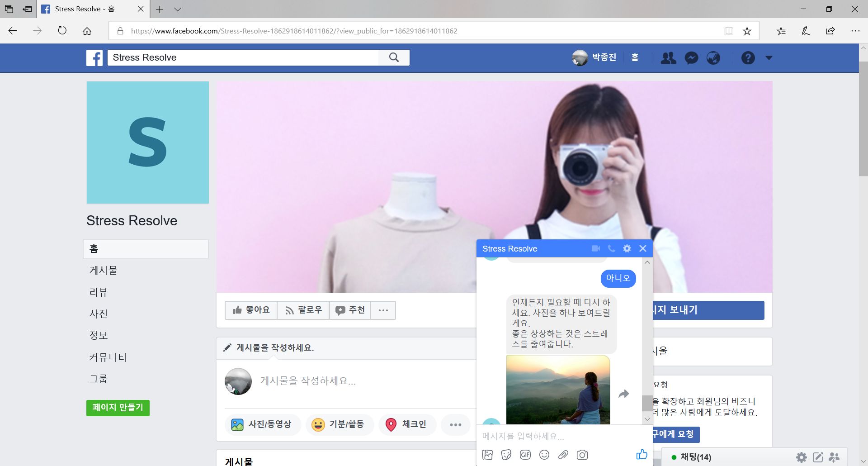This screenshot has height=466, width=868.
Task: Expand more post options ellipsis
Action: 456,424
